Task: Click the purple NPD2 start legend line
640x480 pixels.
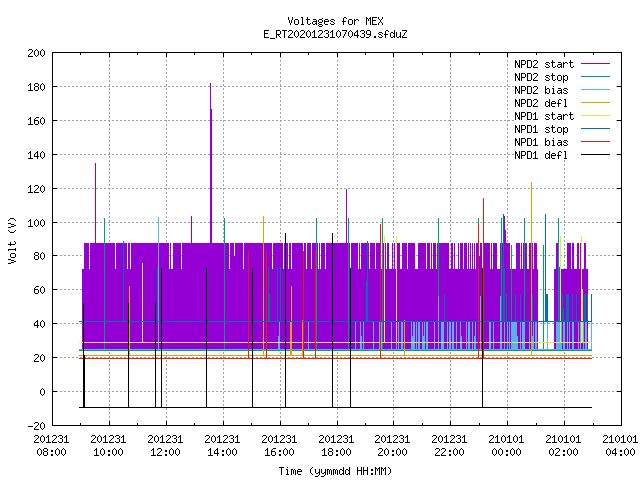Action: 595,64
